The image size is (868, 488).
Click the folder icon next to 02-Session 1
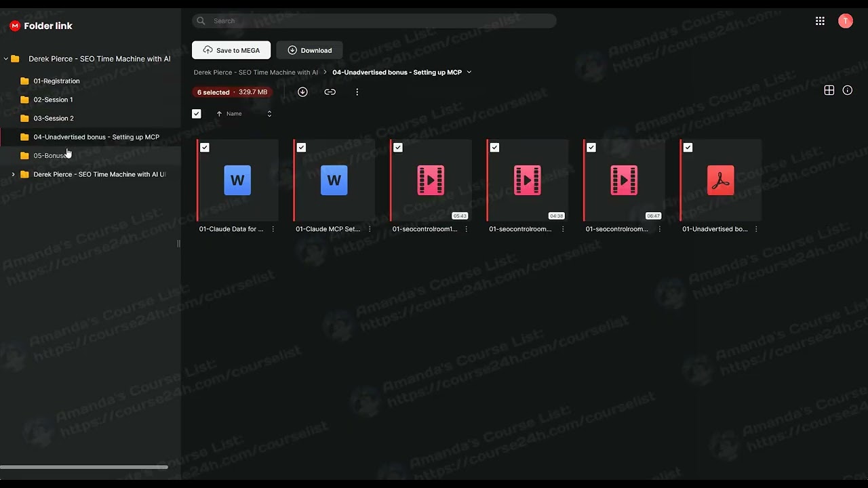(24, 100)
